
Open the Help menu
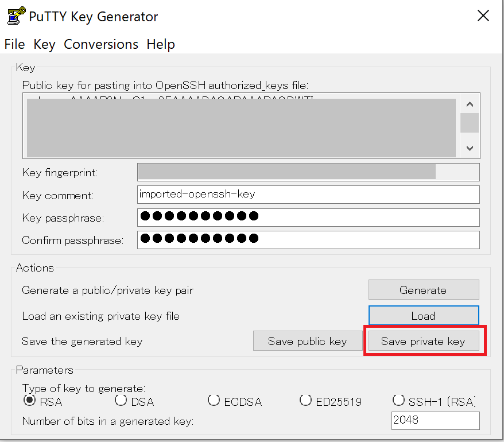click(x=161, y=44)
